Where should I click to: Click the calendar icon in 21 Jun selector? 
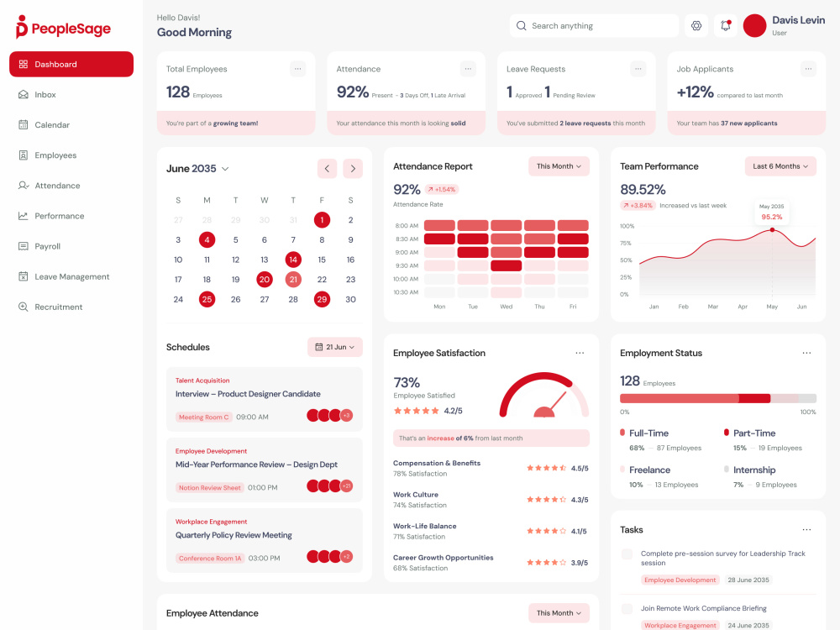tap(318, 347)
